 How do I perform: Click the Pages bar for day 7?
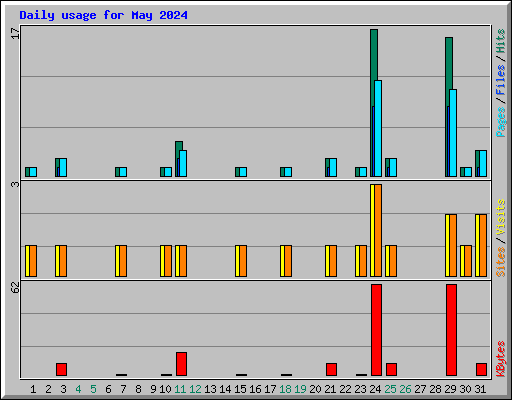pyautogui.click(x=123, y=172)
